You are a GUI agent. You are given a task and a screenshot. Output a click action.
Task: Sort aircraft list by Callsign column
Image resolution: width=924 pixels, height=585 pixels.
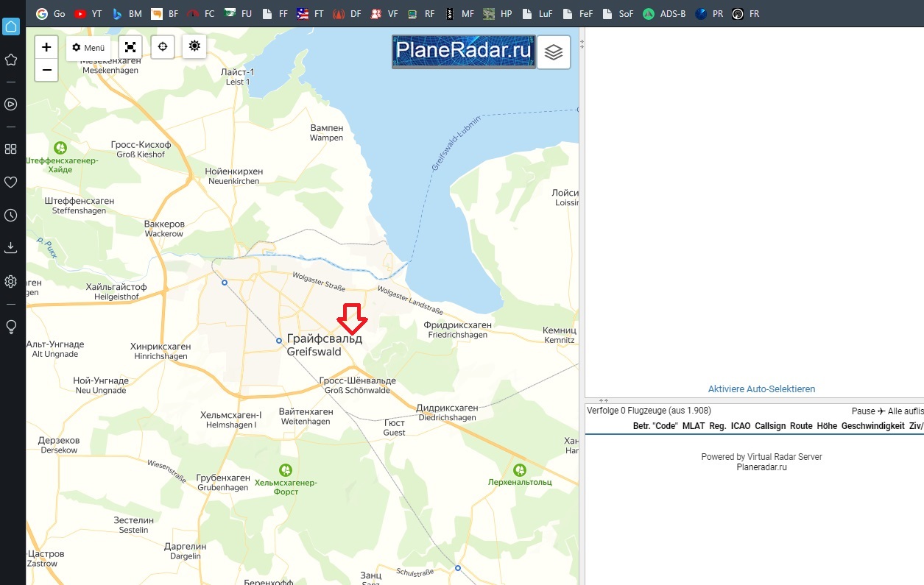(769, 426)
